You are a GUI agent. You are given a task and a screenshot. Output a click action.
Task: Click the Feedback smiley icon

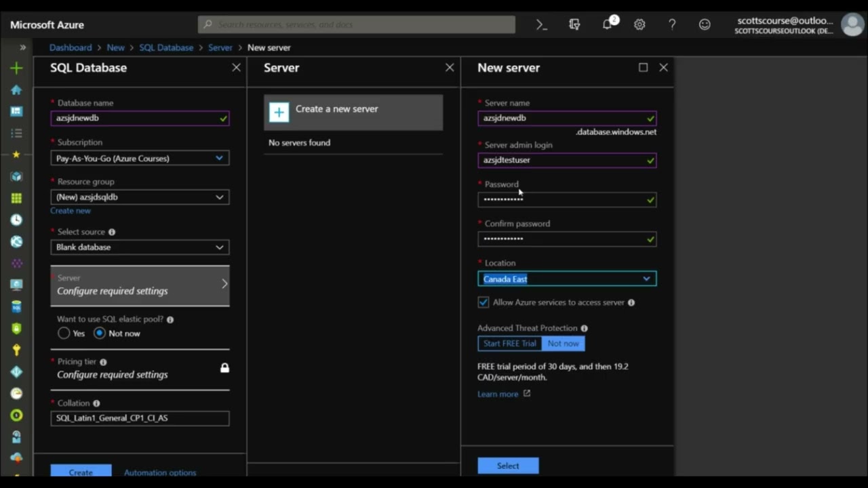point(705,24)
